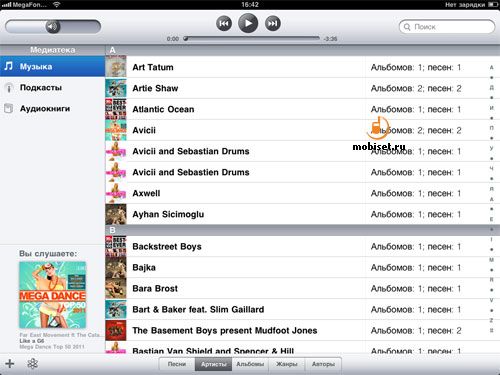Open artist Ayhan Sicimoglu

point(303,214)
